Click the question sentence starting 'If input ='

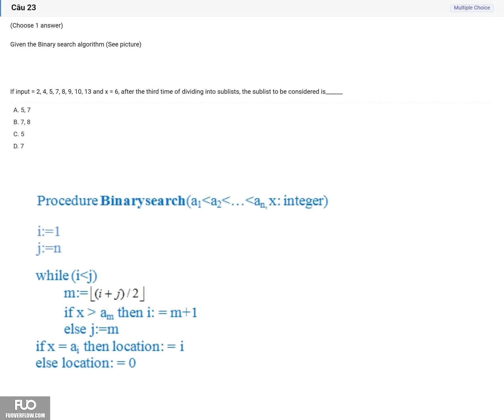point(176,92)
